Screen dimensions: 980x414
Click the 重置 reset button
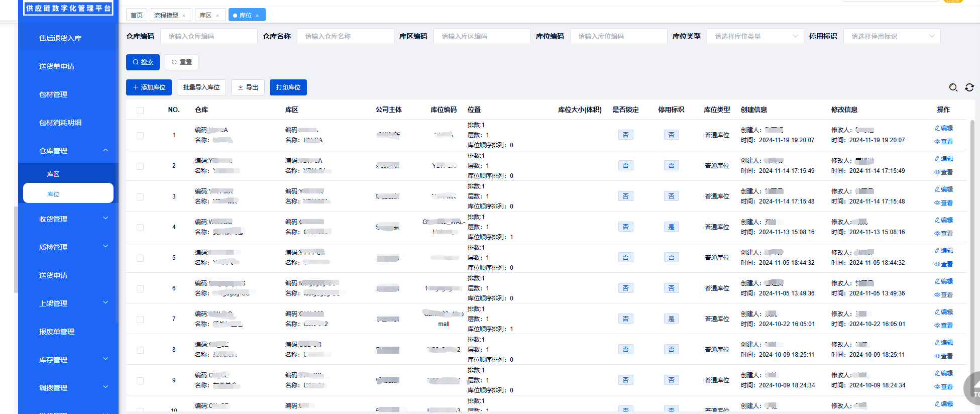pyautogui.click(x=181, y=62)
